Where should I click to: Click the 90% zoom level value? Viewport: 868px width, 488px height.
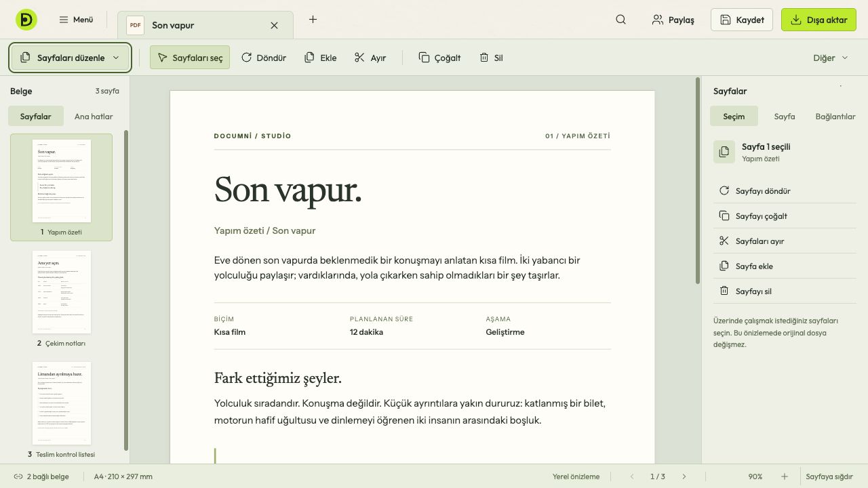[x=755, y=476]
